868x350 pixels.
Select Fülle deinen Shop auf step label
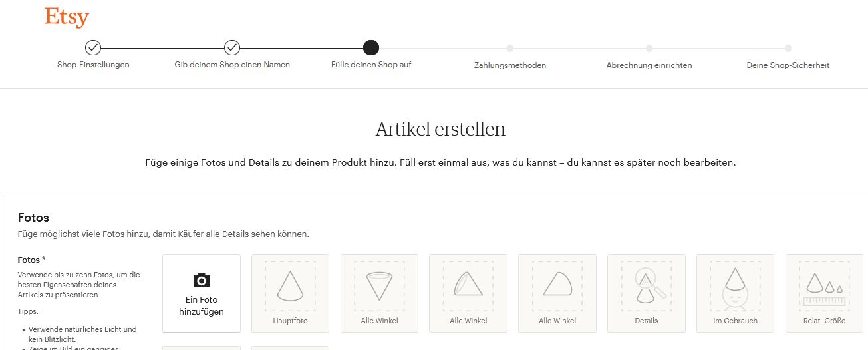371,65
